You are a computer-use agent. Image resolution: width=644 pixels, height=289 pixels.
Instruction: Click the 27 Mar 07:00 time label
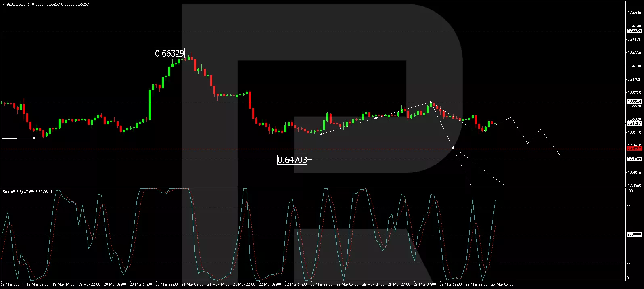point(502,285)
